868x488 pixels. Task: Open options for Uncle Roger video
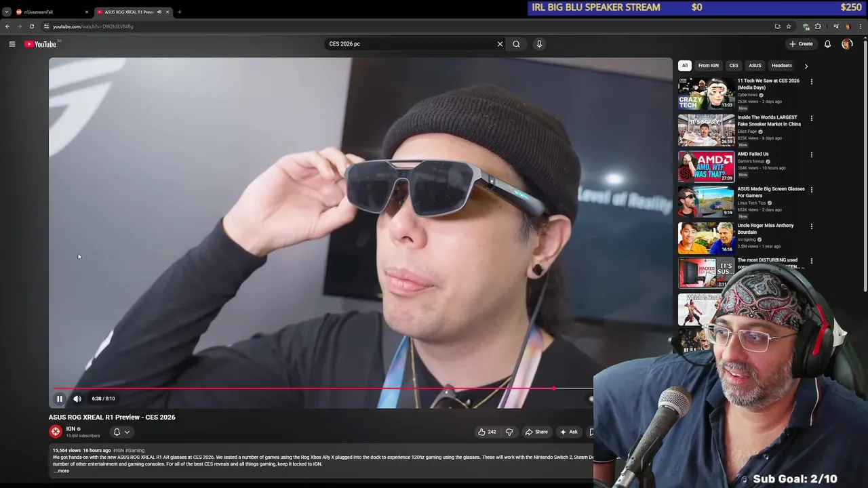pyautogui.click(x=811, y=226)
